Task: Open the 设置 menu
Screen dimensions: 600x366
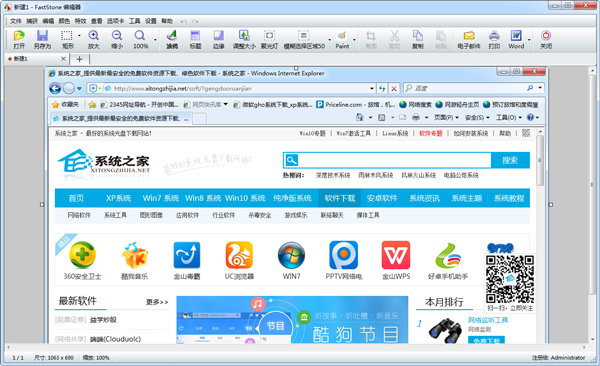Action: 151,21
